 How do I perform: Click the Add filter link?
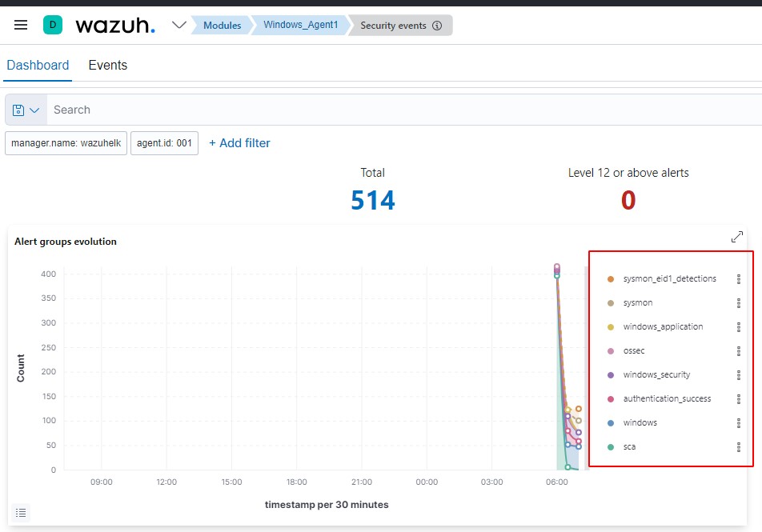point(239,143)
